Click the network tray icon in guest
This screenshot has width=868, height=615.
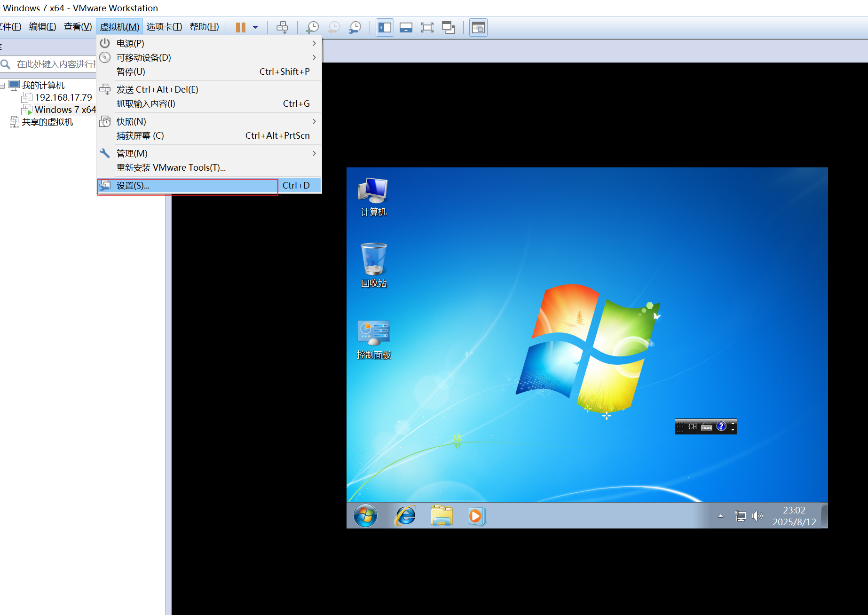coord(740,516)
